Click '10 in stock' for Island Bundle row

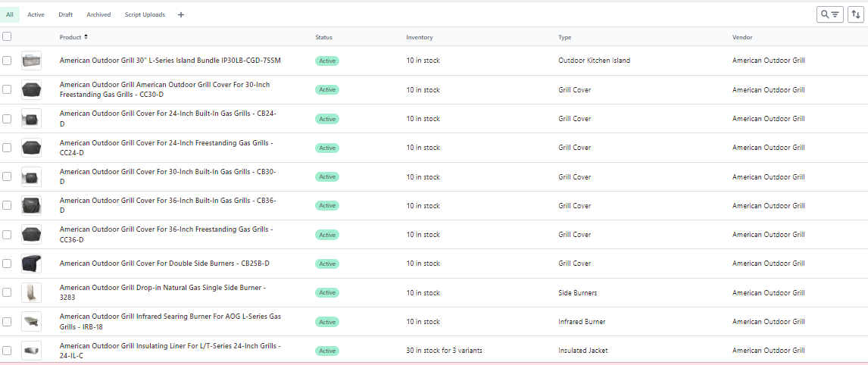pos(423,61)
